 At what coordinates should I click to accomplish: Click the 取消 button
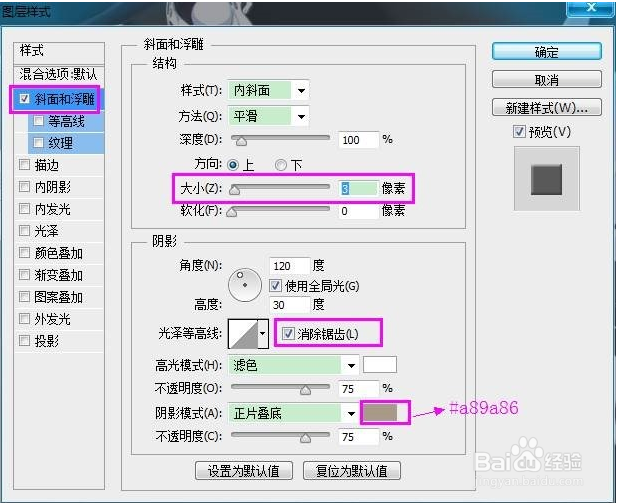click(x=546, y=80)
